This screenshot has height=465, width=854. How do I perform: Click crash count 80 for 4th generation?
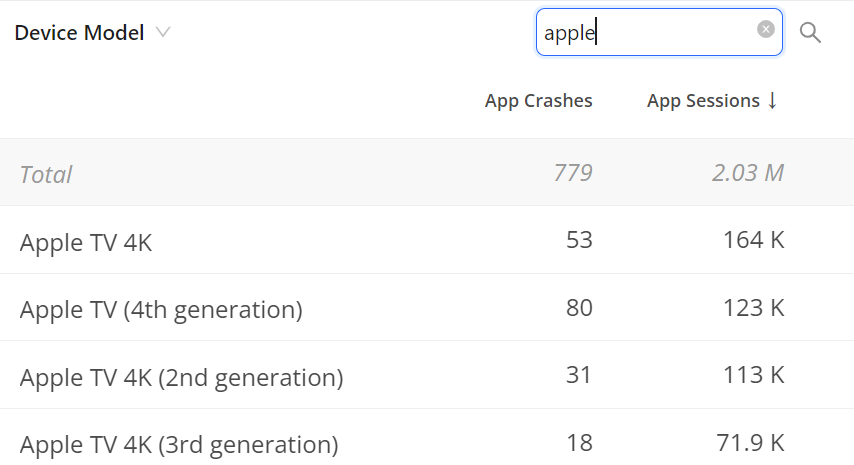click(x=579, y=308)
